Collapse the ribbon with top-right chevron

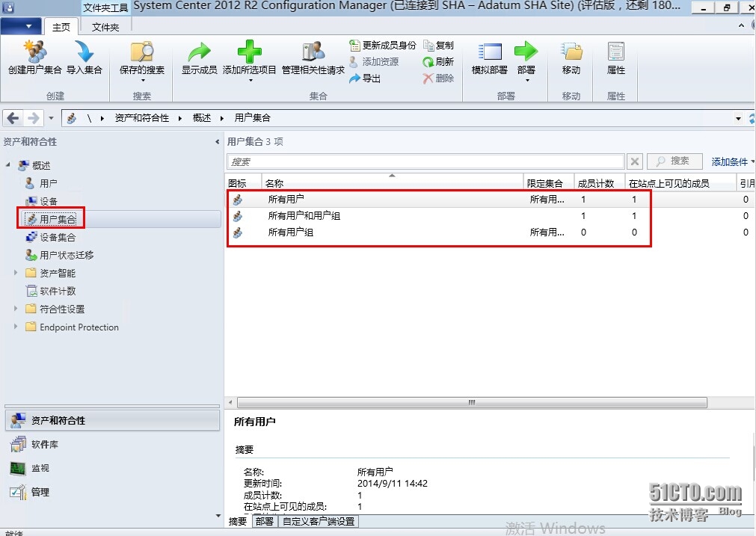pos(741,25)
